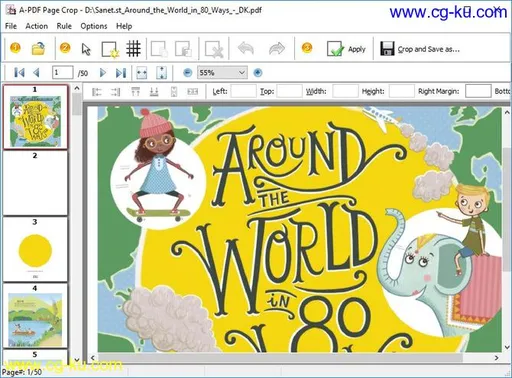Image resolution: width=512 pixels, height=378 pixels.
Task: Click the Left value field
Action: 243,91
